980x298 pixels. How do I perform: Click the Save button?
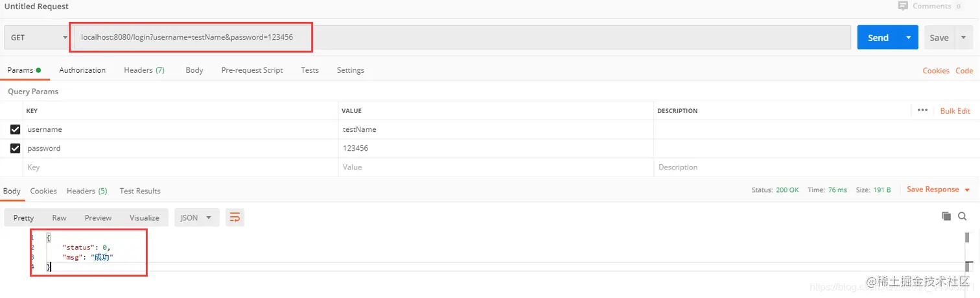pos(939,38)
